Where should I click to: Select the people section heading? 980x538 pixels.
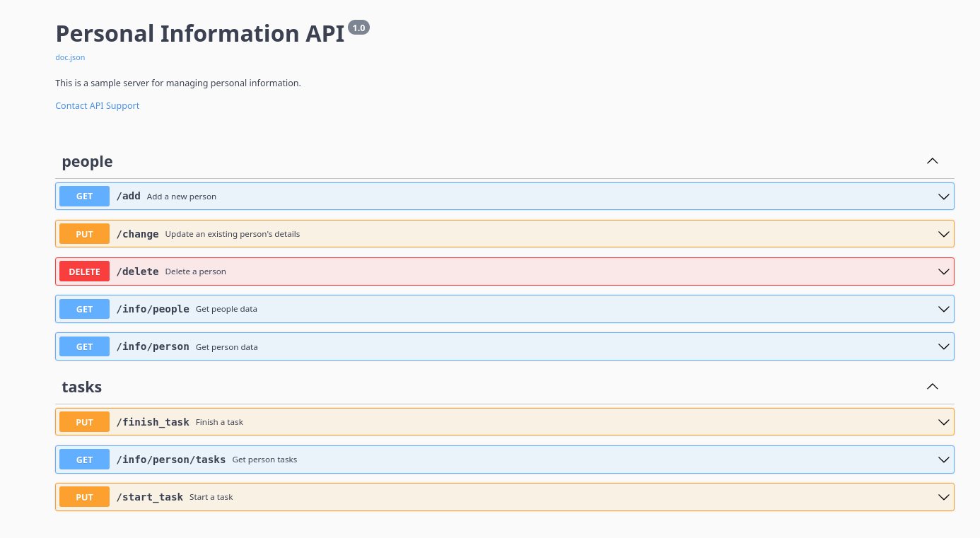[87, 162]
